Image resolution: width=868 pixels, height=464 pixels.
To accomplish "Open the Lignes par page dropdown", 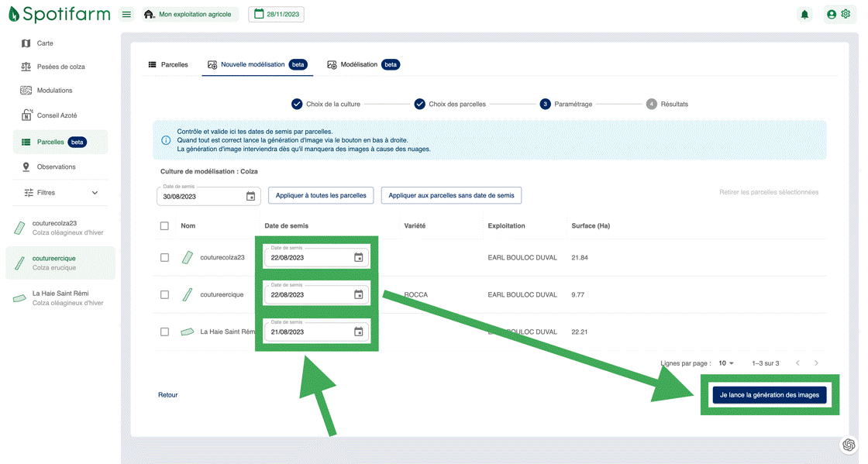I will tap(726, 363).
